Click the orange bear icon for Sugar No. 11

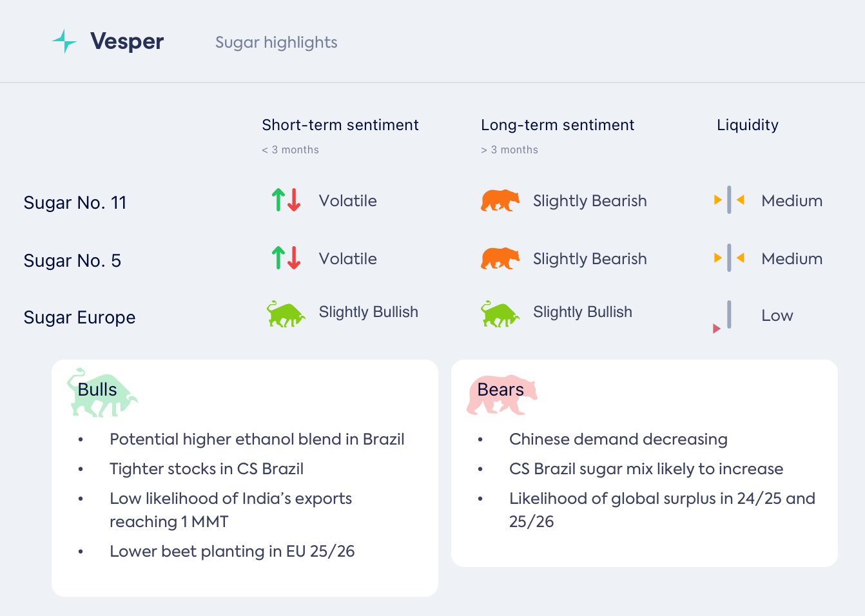coord(500,200)
